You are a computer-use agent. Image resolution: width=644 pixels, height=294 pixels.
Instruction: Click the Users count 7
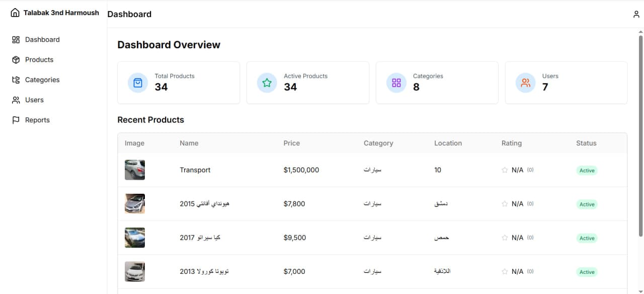[545, 87]
